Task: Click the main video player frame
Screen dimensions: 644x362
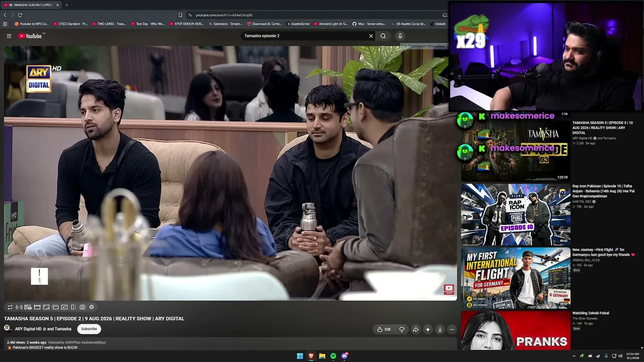Action: pos(230,173)
